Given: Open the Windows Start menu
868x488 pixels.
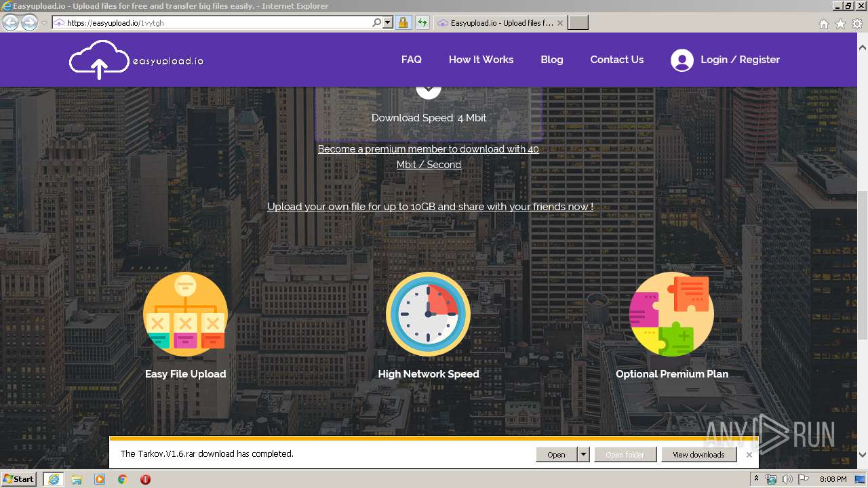Looking at the screenshot, I should 19,479.
